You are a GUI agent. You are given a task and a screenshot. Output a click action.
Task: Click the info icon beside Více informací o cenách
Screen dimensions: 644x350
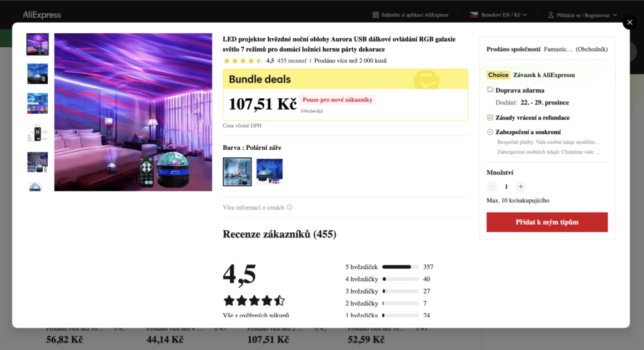click(x=289, y=207)
